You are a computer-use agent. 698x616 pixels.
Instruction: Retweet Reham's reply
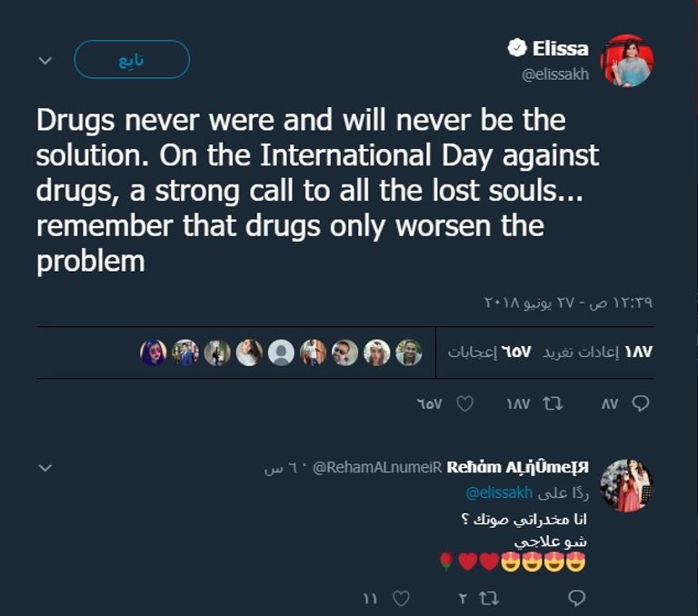[x=488, y=597]
